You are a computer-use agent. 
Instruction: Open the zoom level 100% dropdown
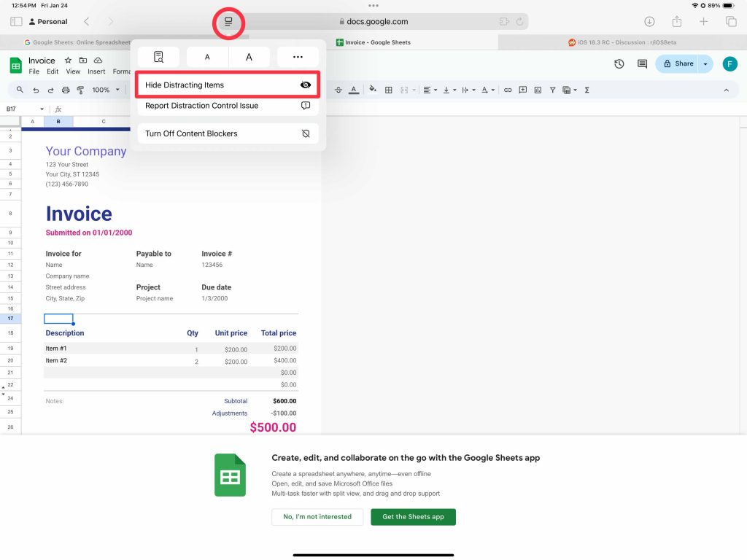[x=104, y=90]
